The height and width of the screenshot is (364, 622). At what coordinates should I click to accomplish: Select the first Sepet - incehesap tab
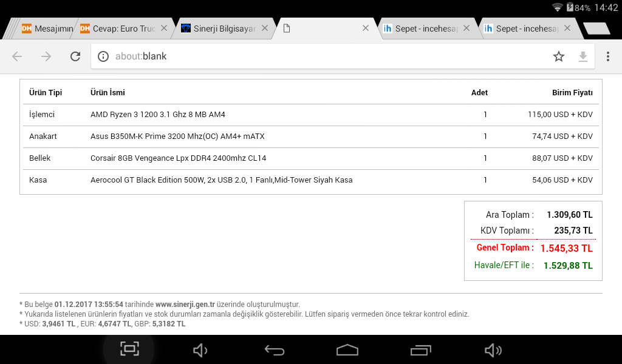[422, 29]
